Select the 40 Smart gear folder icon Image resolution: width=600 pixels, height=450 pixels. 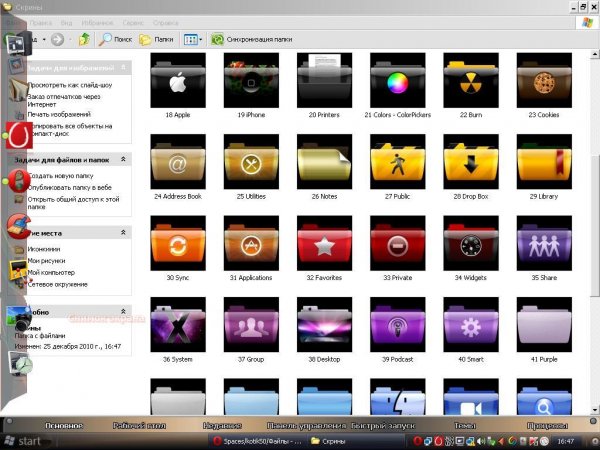471,324
